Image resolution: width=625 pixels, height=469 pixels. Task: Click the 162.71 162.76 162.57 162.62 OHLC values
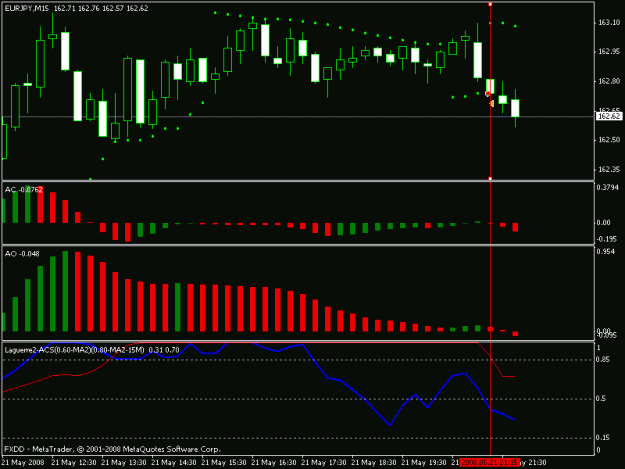101,8
